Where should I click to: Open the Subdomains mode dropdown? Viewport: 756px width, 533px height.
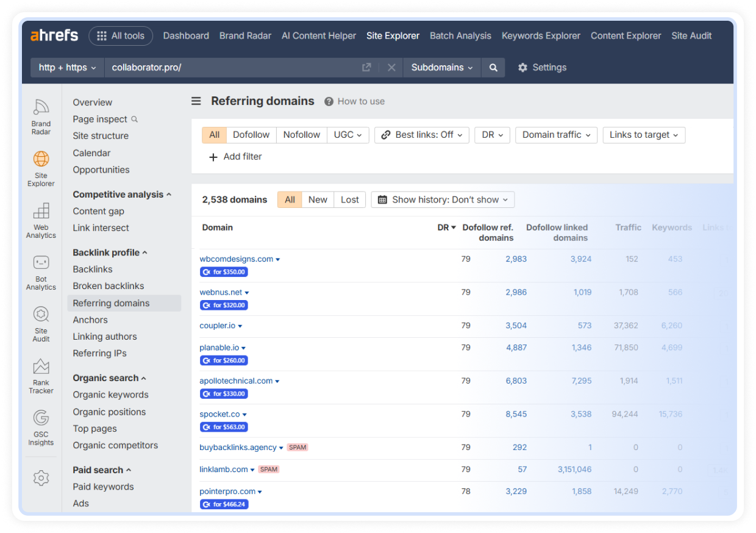[442, 68]
